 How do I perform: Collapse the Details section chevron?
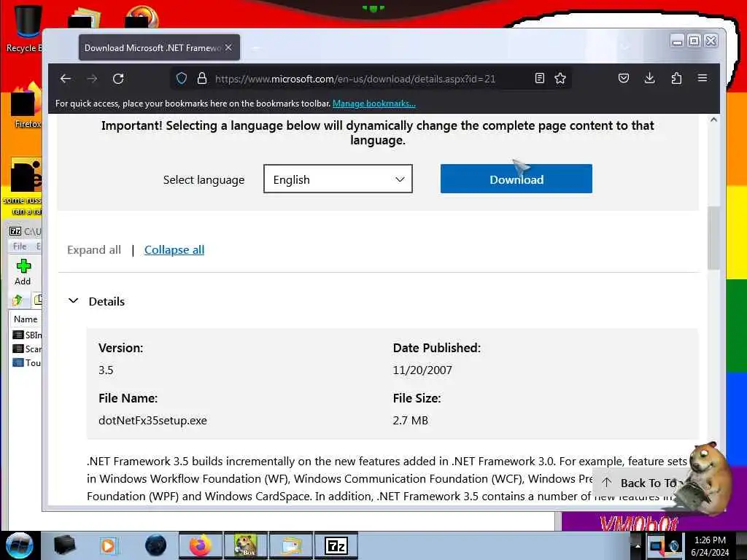[74, 301]
